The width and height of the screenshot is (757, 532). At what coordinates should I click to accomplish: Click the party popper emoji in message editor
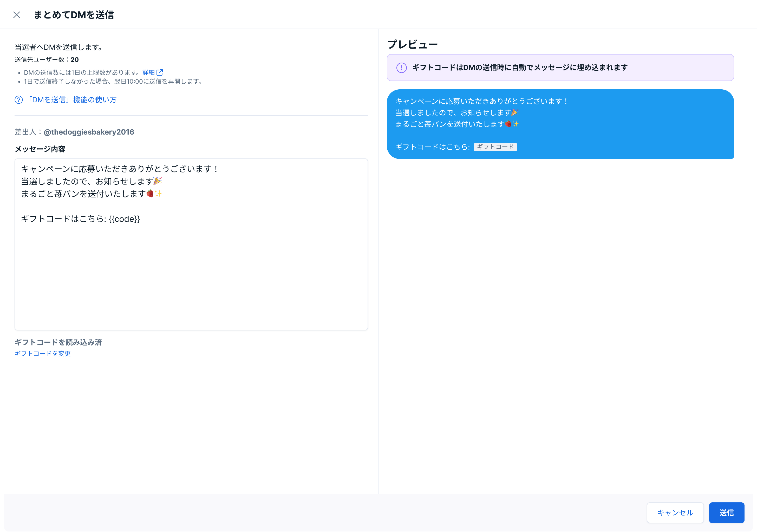[158, 181]
